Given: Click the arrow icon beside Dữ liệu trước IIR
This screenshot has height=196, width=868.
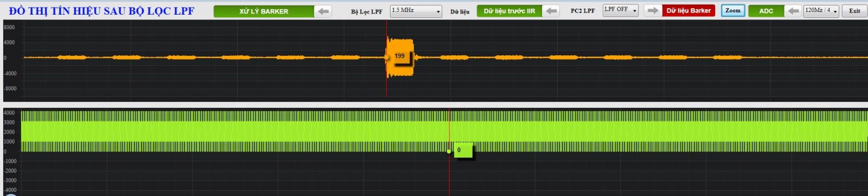Looking at the screenshot, I should [x=551, y=11].
